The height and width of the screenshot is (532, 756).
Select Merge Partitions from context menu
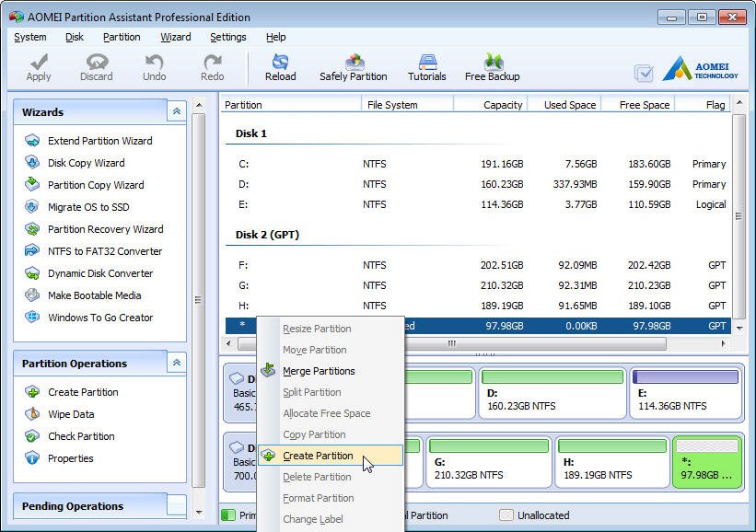[x=319, y=371]
